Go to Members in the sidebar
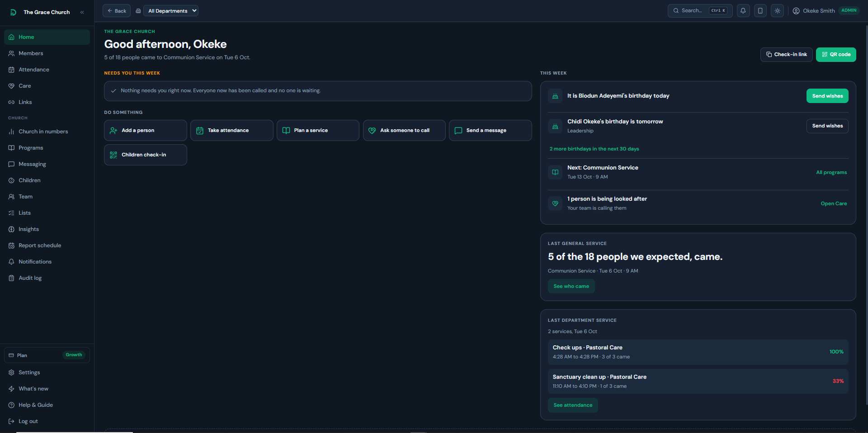Image resolution: width=868 pixels, height=433 pixels. [x=47, y=53]
